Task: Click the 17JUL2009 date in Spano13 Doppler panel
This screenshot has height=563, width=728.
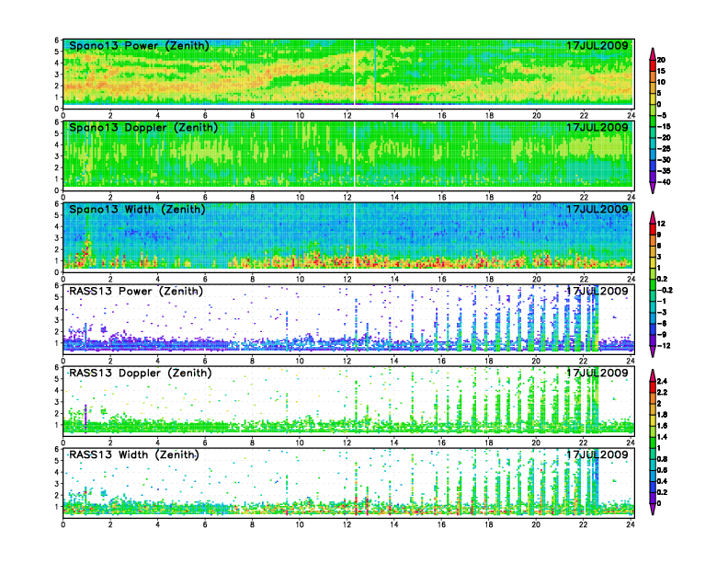Action: coord(597,127)
